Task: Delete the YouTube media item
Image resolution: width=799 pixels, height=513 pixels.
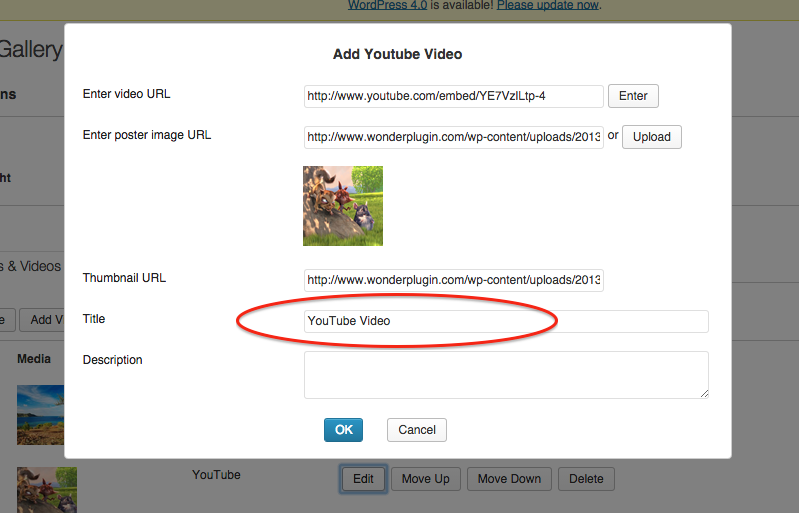Action: pyautogui.click(x=586, y=479)
